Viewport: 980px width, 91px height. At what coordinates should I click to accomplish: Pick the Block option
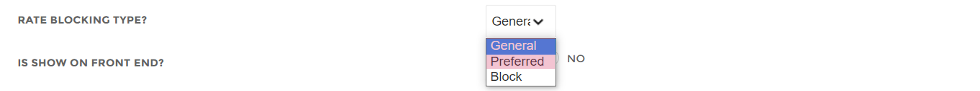pos(521,77)
